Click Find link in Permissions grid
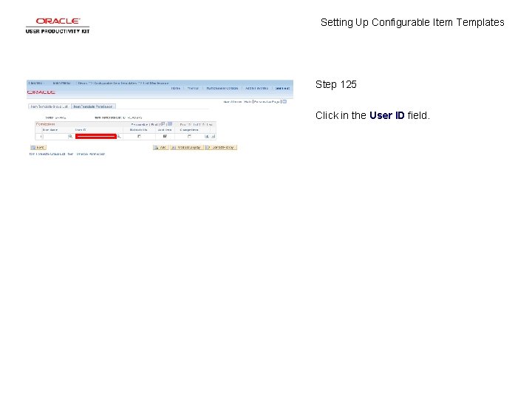Image resolution: width=532 pixels, height=399 pixels. pos(154,125)
